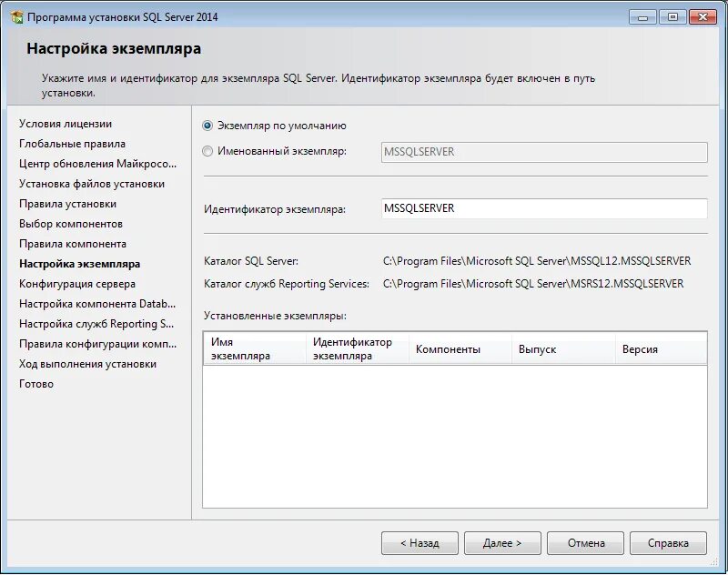The height and width of the screenshot is (575, 728).
Task: Sort by Компоненты column header
Action: point(460,349)
